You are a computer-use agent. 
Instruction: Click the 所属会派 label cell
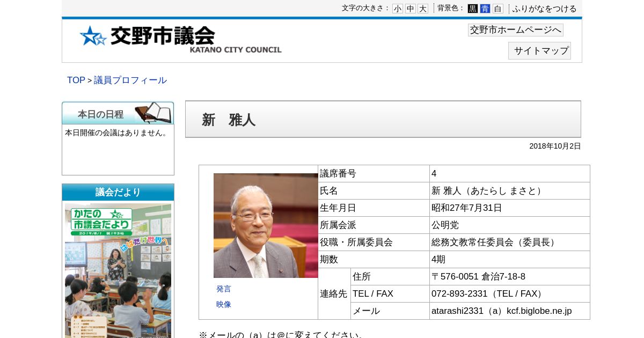tap(374, 225)
